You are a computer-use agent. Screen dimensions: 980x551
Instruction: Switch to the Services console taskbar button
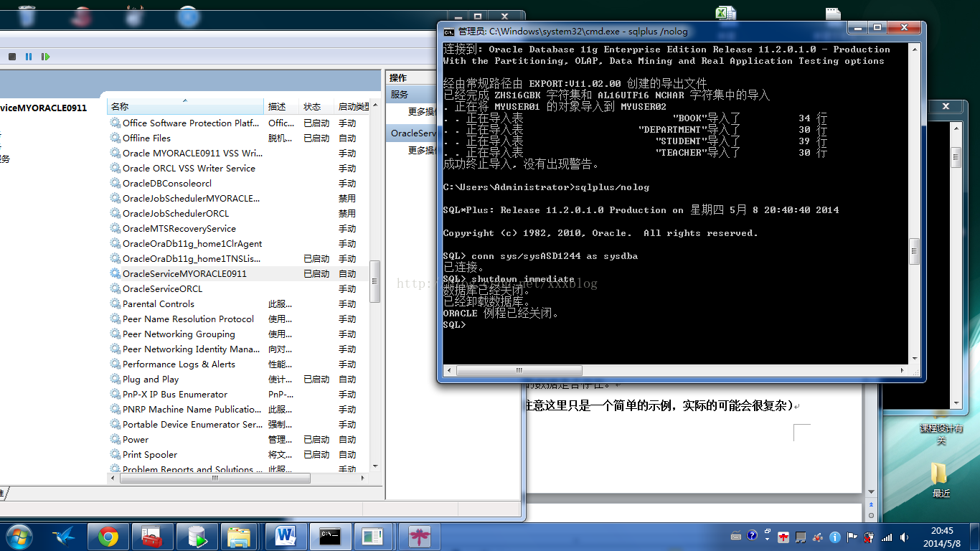pos(373,536)
